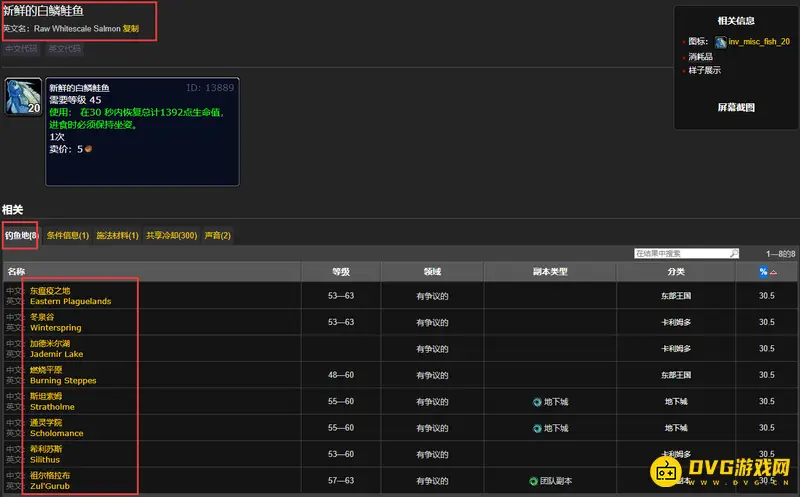Screen dimensions: 800x497
Task: Click the 屏幕截图 heading in sidebar
Action: click(x=736, y=108)
